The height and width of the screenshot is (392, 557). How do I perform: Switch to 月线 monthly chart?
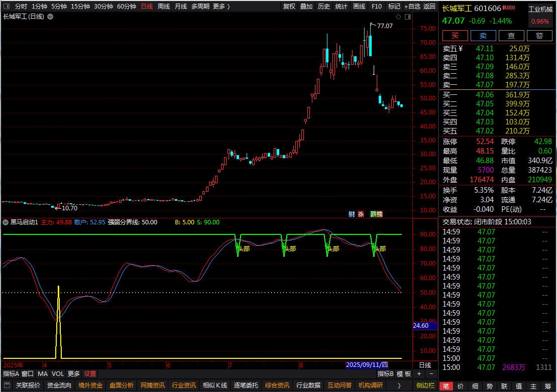click(x=181, y=6)
